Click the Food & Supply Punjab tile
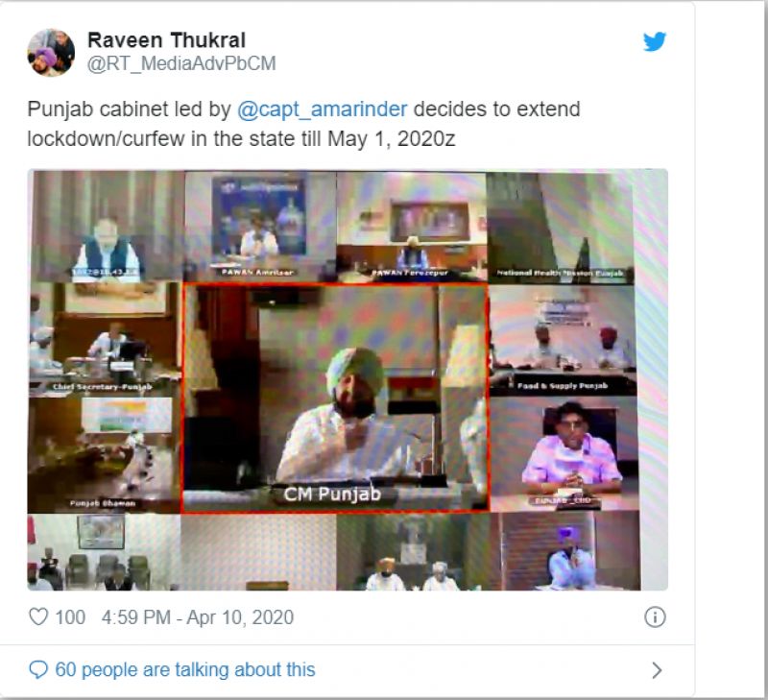Screen dimensions: 768x700 point(563,341)
